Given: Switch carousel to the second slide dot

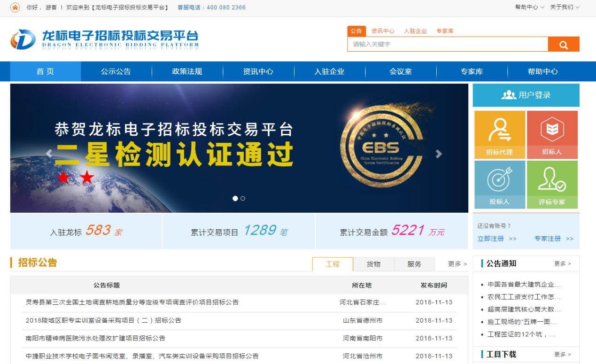Looking at the screenshot, I should [243, 199].
